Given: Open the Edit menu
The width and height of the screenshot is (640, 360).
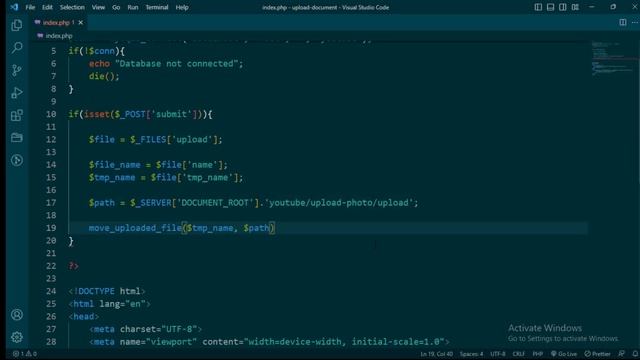Looking at the screenshot, I should pyautogui.click(x=47, y=7).
